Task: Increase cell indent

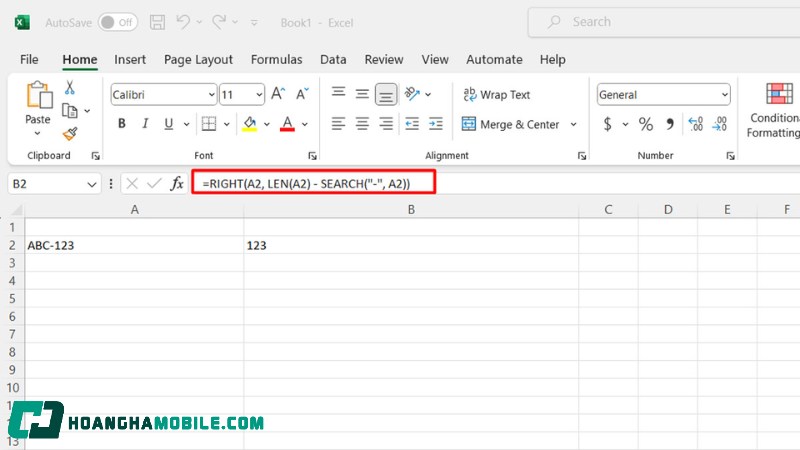Action: click(436, 123)
